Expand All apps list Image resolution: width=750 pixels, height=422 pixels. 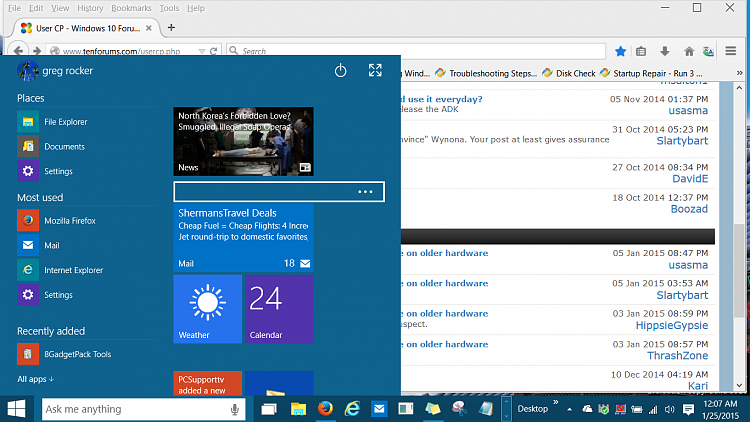point(35,379)
